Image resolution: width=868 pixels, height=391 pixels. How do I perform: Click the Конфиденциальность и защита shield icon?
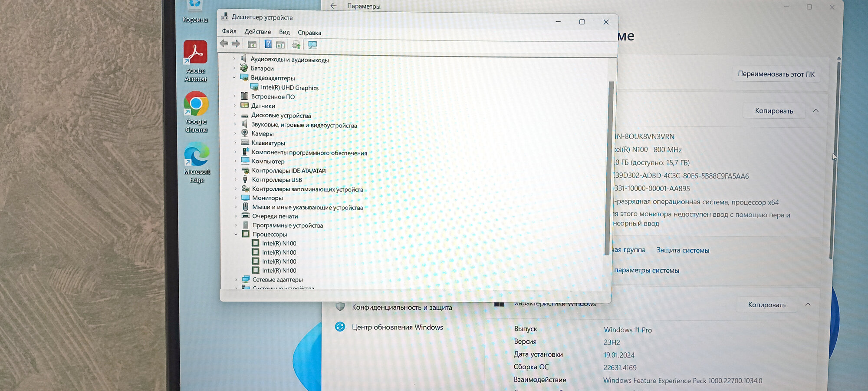340,307
